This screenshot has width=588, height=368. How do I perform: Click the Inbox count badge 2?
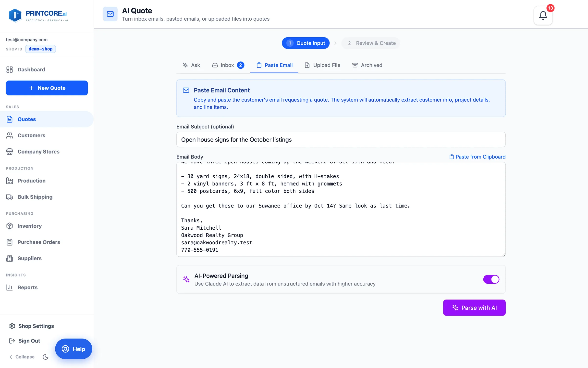point(241,65)
